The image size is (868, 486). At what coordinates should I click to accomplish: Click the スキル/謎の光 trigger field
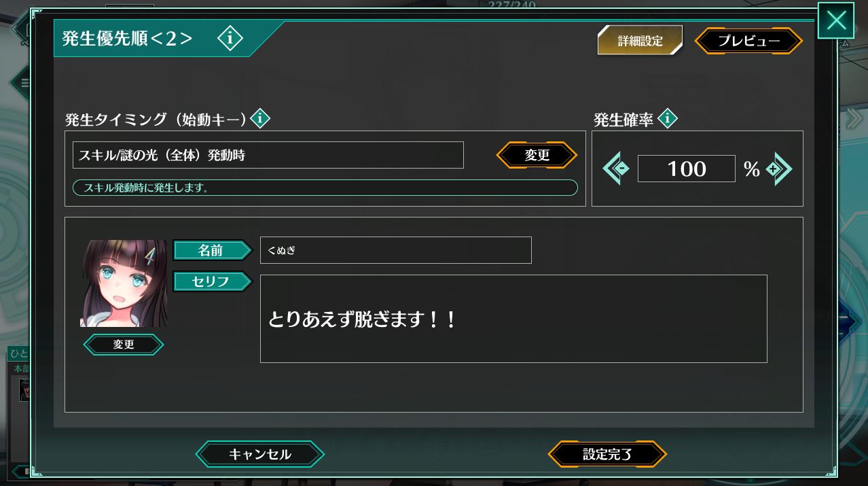click(268, 155)
